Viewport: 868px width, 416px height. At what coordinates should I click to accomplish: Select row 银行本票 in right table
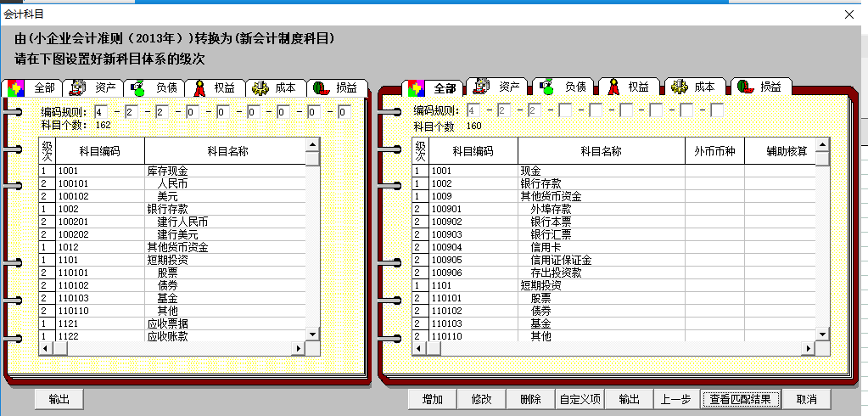[614, 222]
